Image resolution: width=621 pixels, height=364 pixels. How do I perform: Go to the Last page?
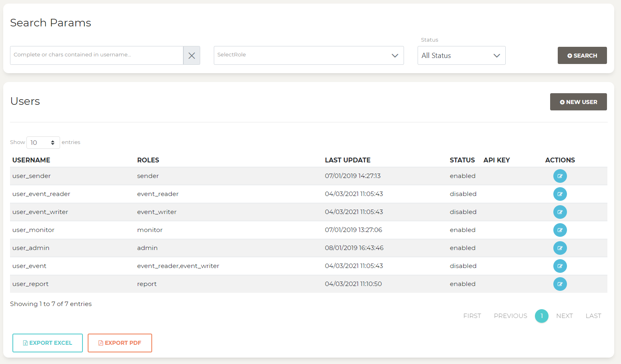coord(593,316)
